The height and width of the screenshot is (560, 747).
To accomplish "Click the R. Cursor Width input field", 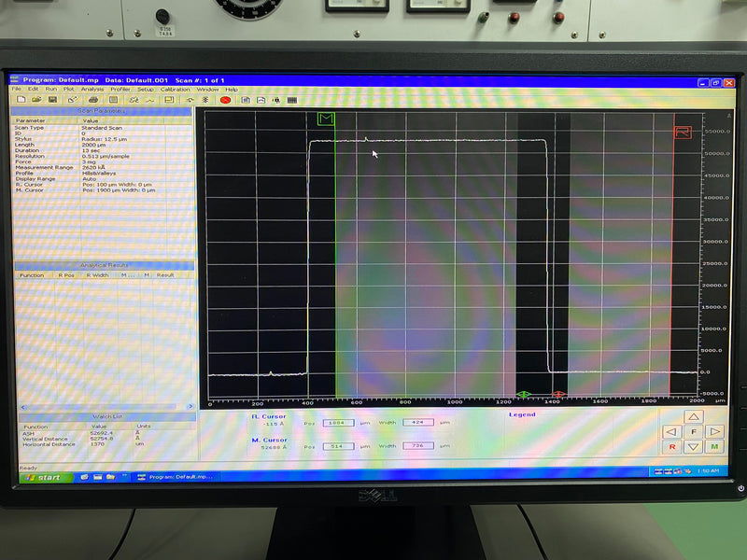I will coord(417,423).
